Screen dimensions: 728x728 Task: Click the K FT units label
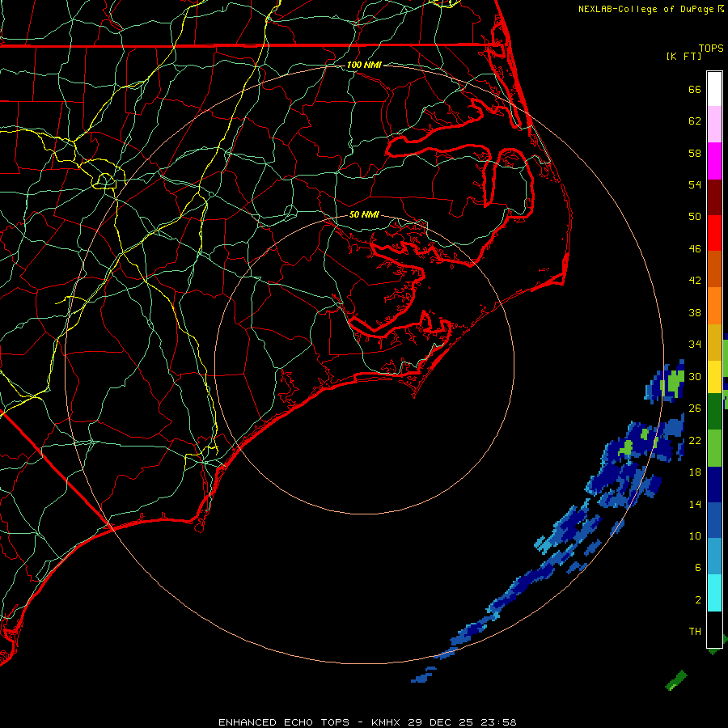point(684,56)
